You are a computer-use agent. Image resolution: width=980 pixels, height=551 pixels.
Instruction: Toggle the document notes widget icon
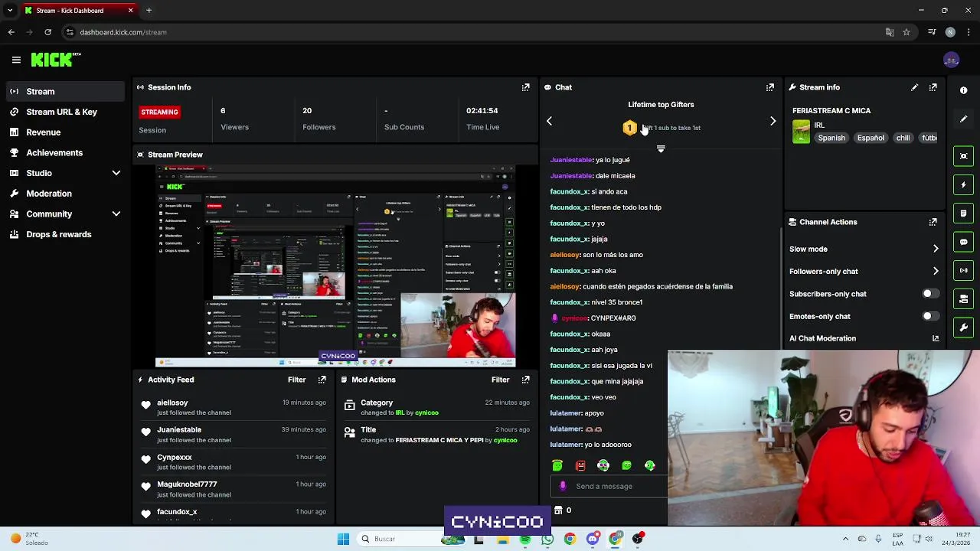coord(963,213)
